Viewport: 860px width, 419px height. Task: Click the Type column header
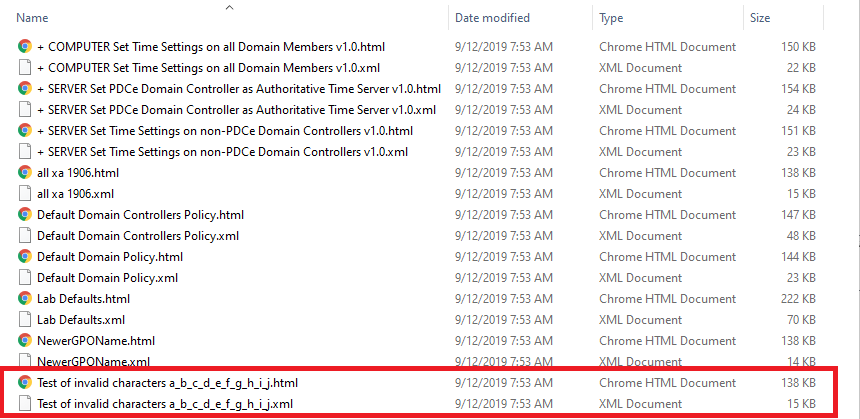click(x=612, y=18)
